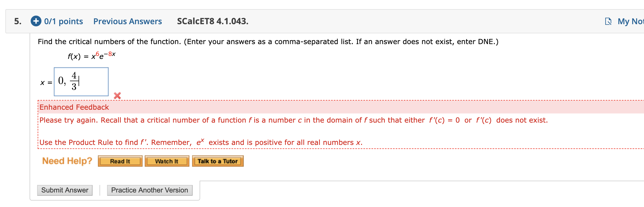Viewport: 644px width, 207px height.
Task: Open the Previous Answers link
Action: coord(128,21)
